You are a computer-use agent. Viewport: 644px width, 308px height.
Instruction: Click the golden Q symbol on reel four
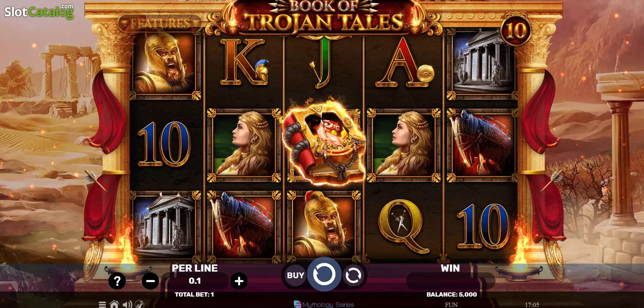click(x=403, y=226)
